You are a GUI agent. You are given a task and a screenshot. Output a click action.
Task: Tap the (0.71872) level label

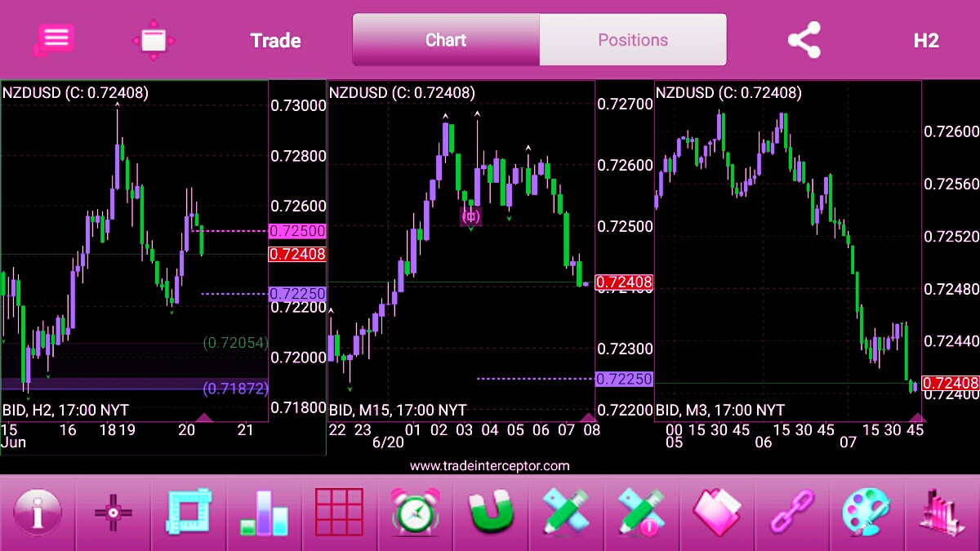235,389
